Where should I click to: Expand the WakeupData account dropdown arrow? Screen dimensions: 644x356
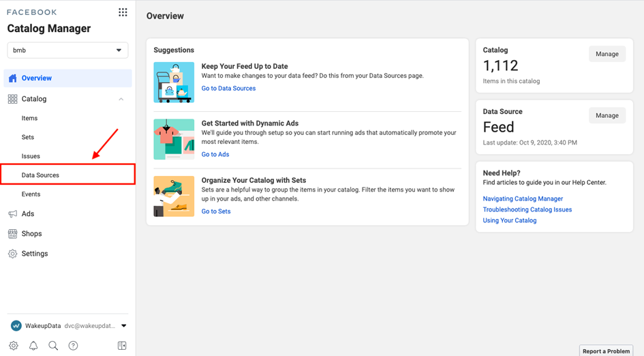pos(123,325)
